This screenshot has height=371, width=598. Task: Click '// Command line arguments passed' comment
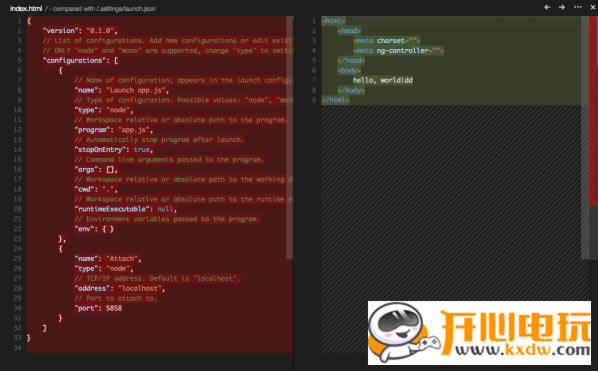click(x=169, y=159)
